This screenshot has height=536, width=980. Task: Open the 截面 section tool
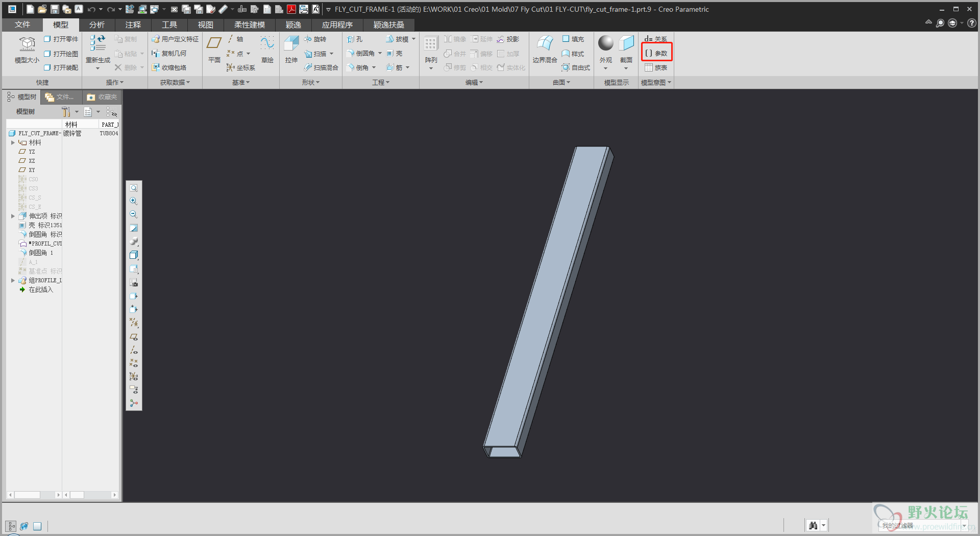626,53
